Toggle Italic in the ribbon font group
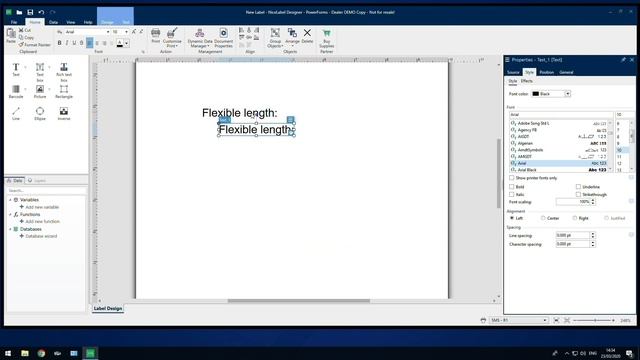 click(67, 43)
